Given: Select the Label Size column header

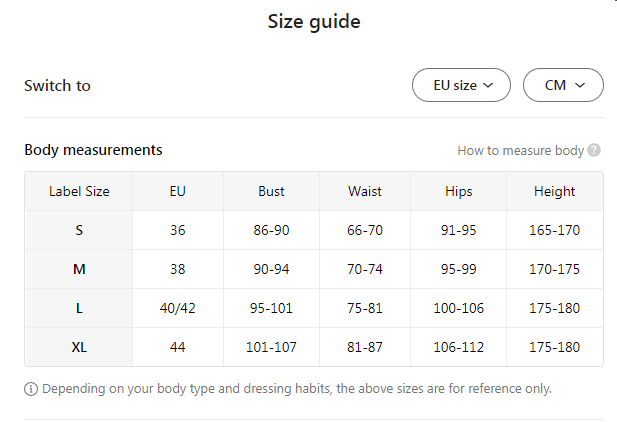Looking at the screenshot, I should point(79,191).
